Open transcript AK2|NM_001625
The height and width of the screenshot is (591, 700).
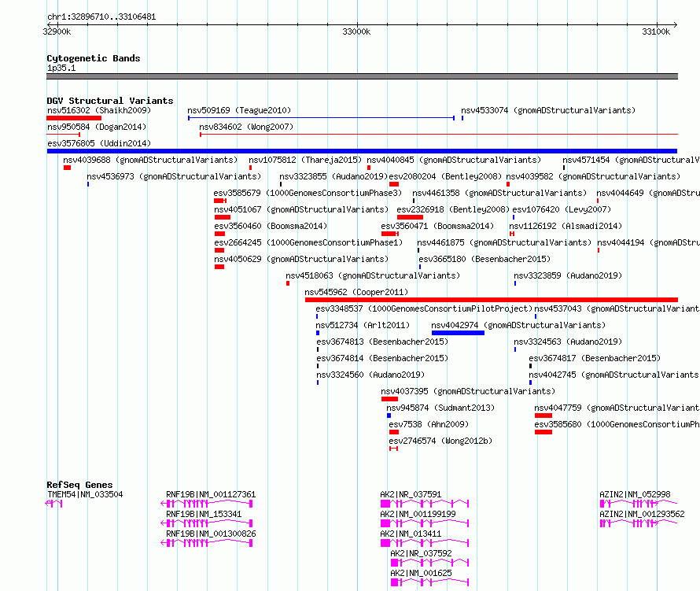421,573
